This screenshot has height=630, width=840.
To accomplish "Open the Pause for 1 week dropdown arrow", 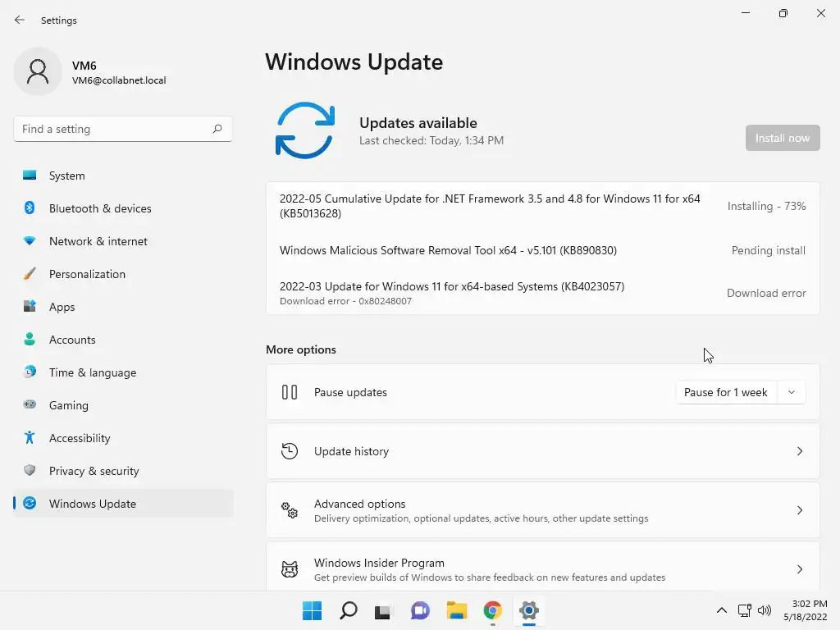I will tap(792, 392).
